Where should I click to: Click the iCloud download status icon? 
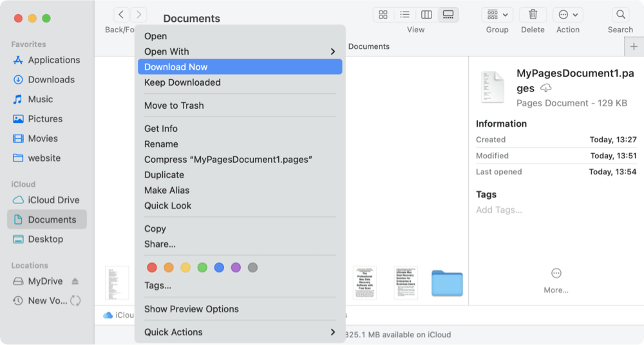coord(545,88)
